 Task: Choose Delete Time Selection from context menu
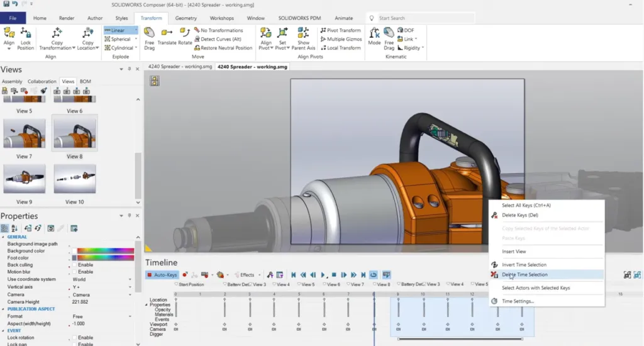525,275
